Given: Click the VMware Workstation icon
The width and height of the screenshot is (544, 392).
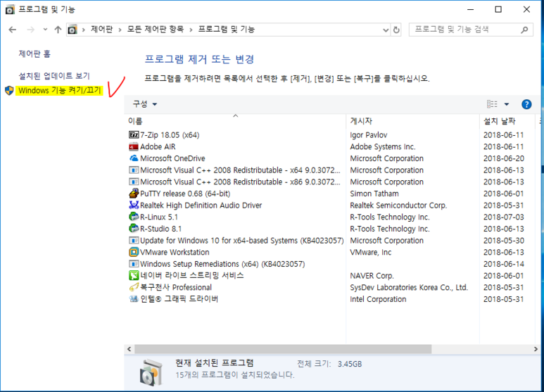Looking at the screenshot, I should point(134,252).
